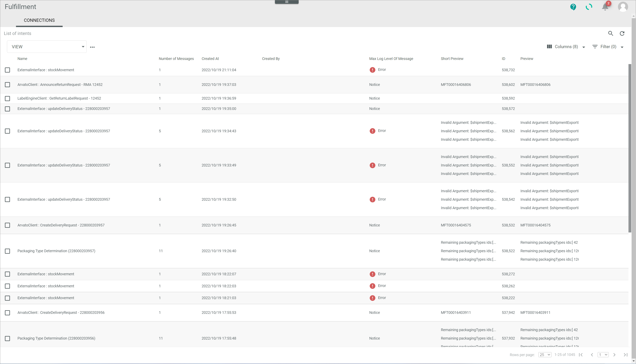Screen dimensions: 636x364
Task: Tick the Packaging Type Determination (228000203957) checkbox
Action: 8,251
